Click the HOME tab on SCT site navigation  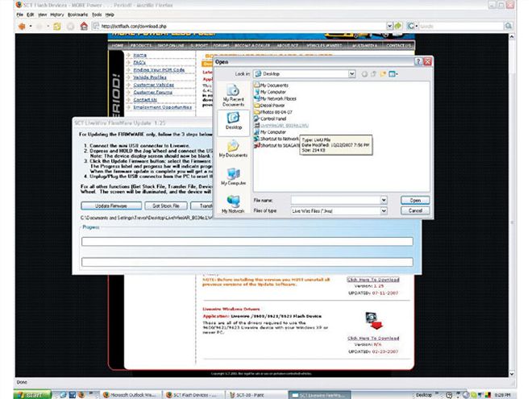[118, 45]
